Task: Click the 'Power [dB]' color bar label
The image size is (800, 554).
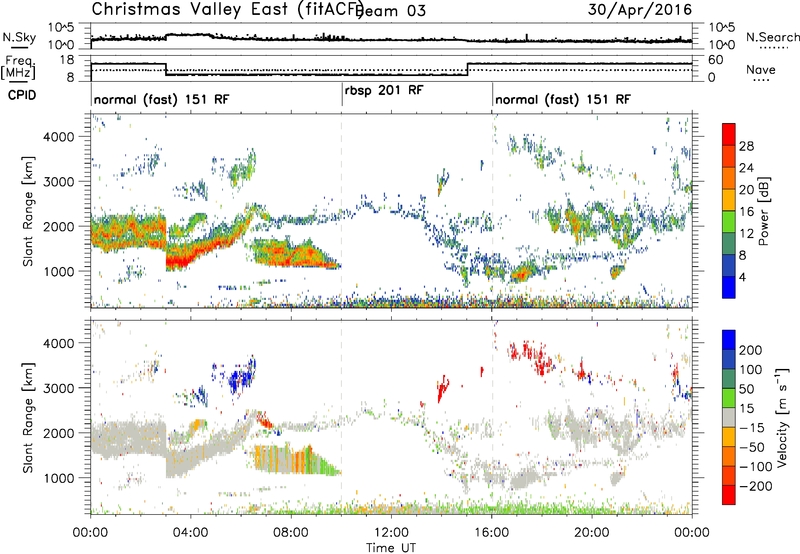Action: tap(763, 211)
